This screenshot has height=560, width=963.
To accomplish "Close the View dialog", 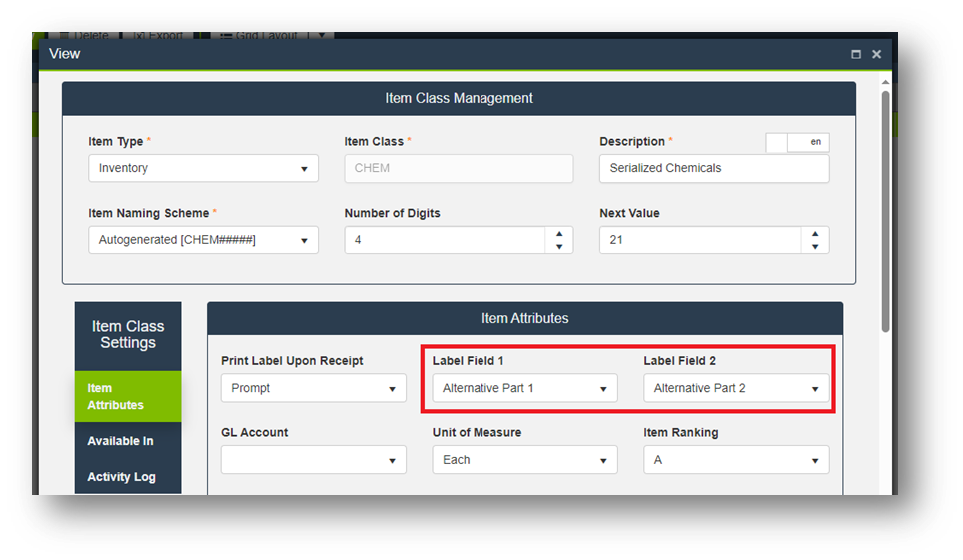I will pos(876,54).
